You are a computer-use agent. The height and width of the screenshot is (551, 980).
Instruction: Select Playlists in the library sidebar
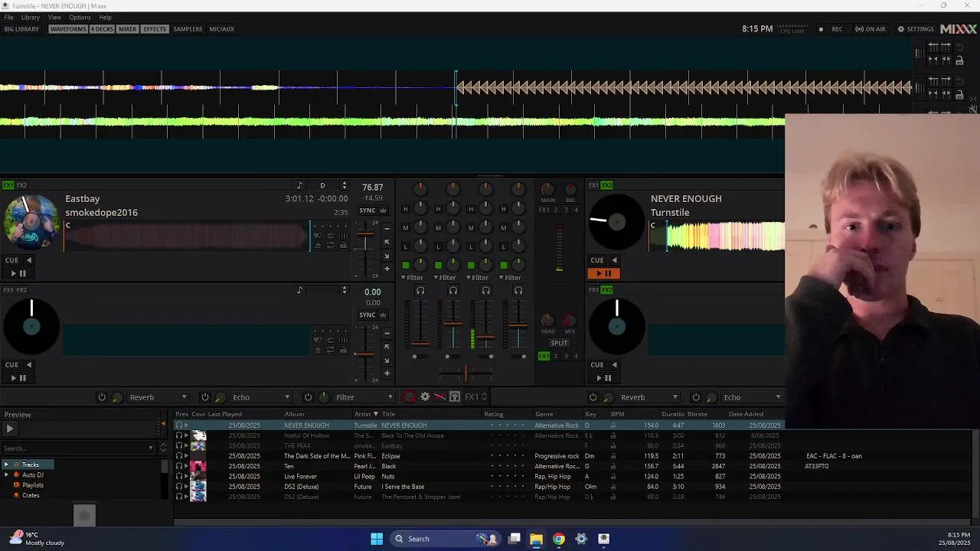click(33, 485)
